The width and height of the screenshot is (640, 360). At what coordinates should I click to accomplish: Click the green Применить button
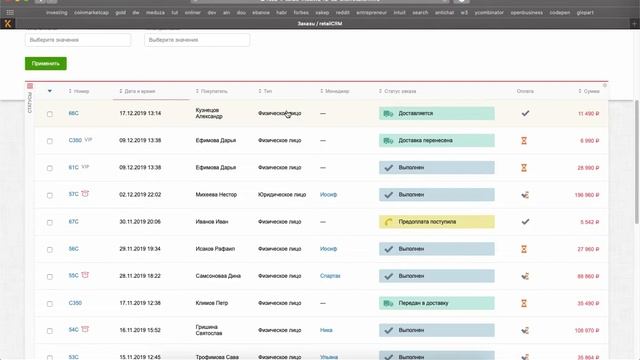pos(46,64)
